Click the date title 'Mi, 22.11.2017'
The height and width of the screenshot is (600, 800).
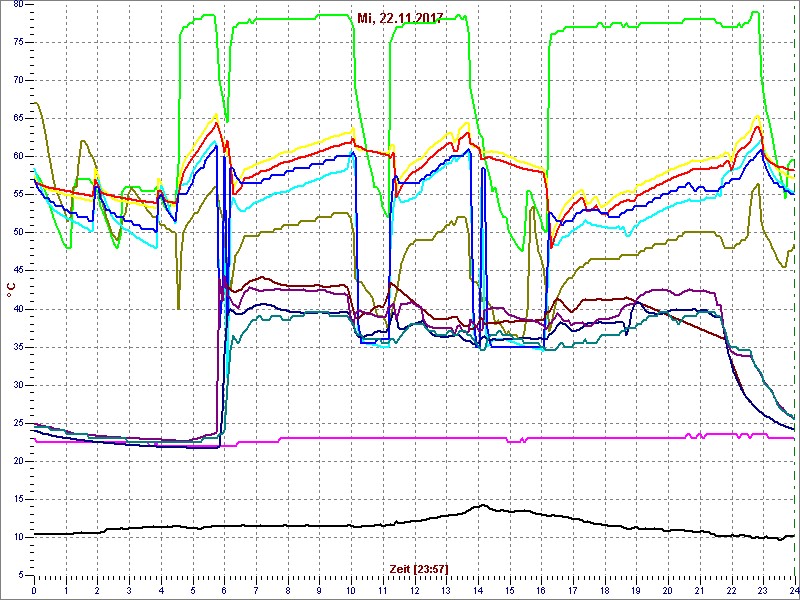399,19
